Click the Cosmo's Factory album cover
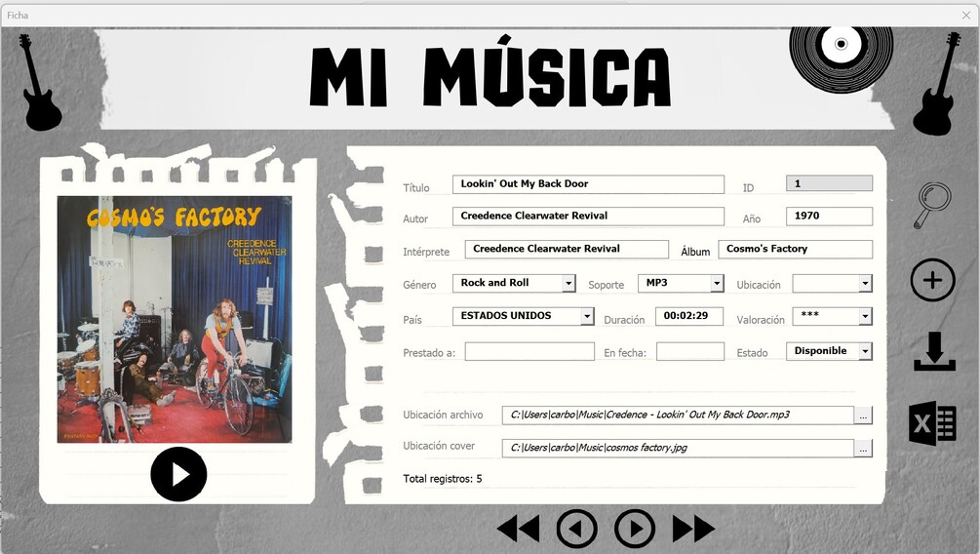 [x=175, y=320]
